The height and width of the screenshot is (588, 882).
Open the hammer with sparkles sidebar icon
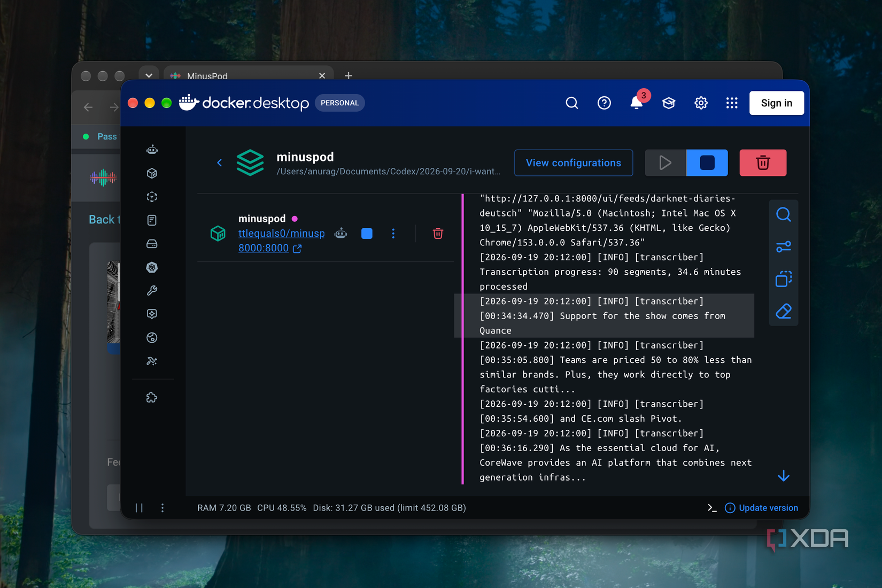[x=152, y=361]
